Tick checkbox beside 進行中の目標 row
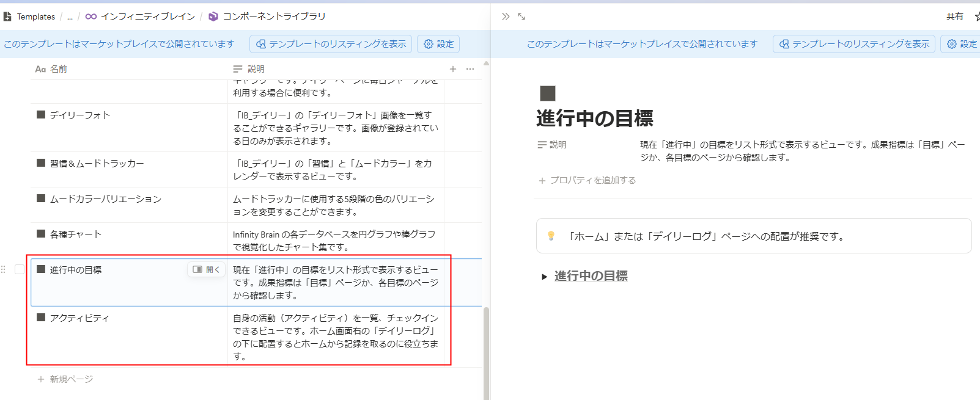This screenshot has width=980, height=400. 20,269
